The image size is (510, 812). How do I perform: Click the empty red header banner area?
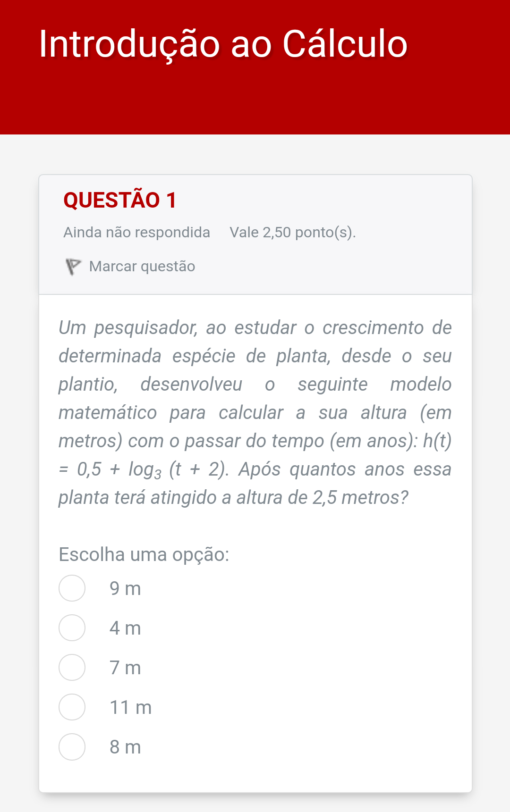255,104
